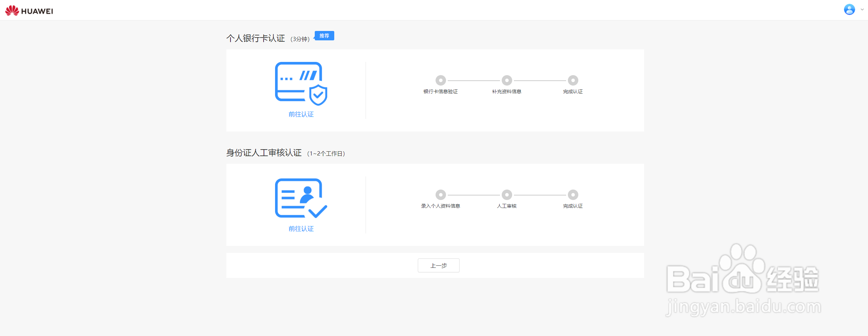Click the 上一步 button
The image size is (868, 336).
(439, 265)
